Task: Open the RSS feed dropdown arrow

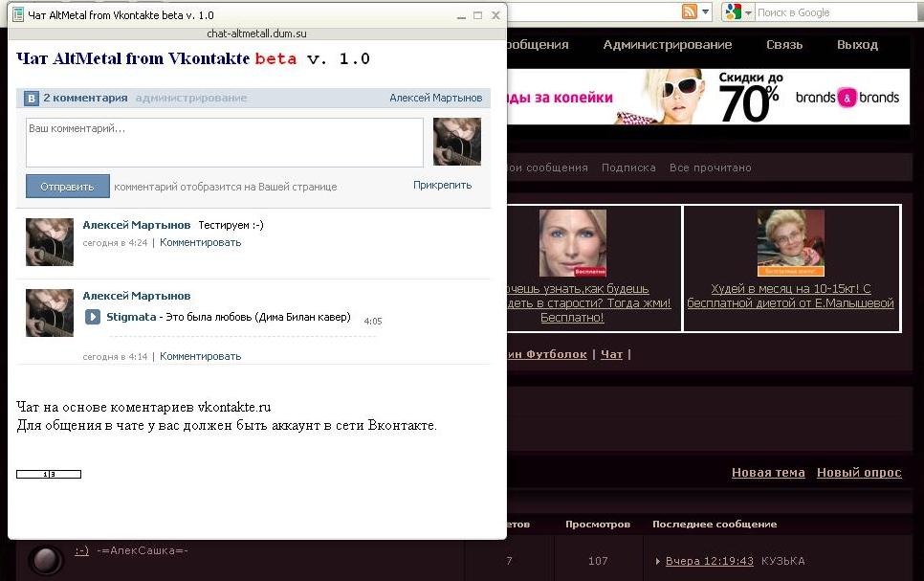Action: (705, 11)
